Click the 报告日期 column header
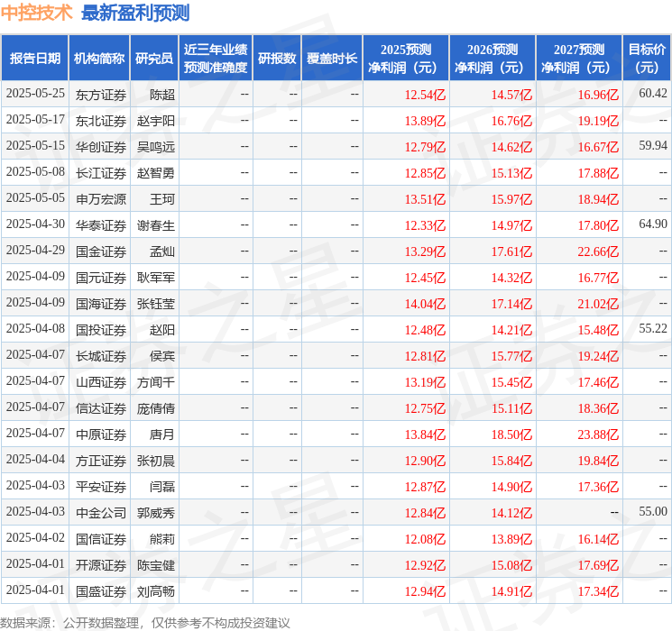672x631 pixels. 34,59
